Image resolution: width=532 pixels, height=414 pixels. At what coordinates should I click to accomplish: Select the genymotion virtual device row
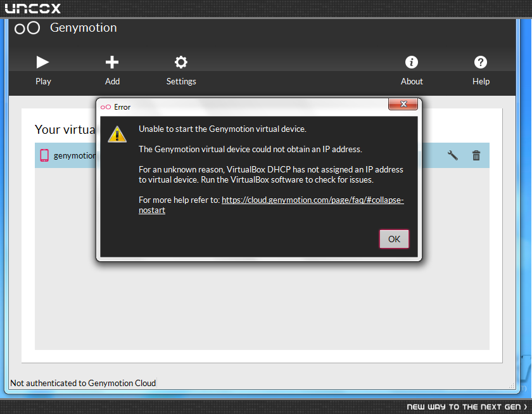click(x=262, y=155)
